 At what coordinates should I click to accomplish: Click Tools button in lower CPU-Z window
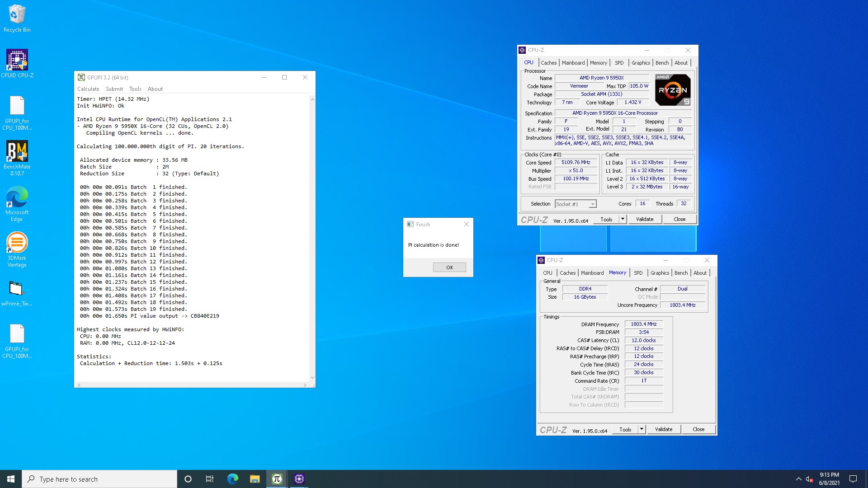pyautogui.click(x=625, y=430)
